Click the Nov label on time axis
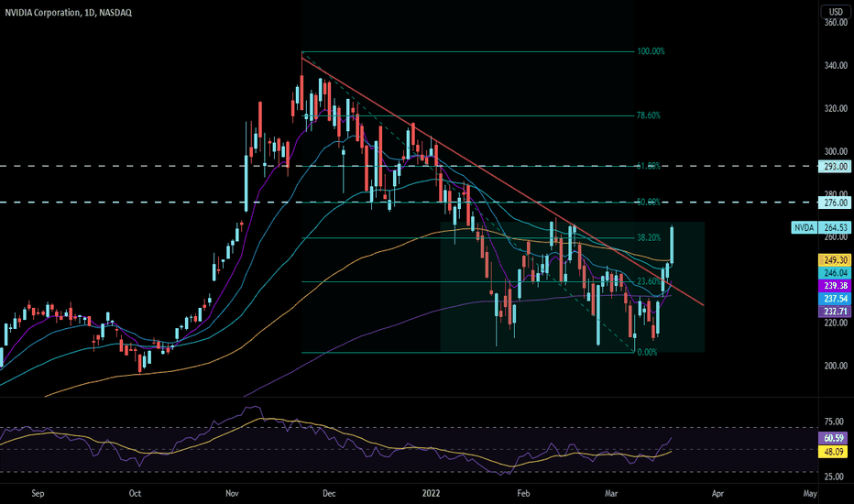 click(x=232, y=493)
